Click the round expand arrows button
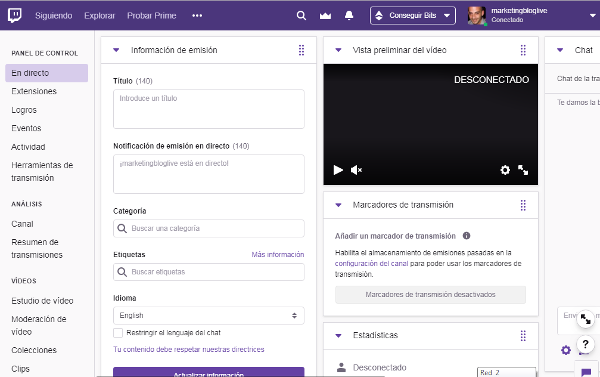This screenshot has width=600, height=377. point(585,319)
